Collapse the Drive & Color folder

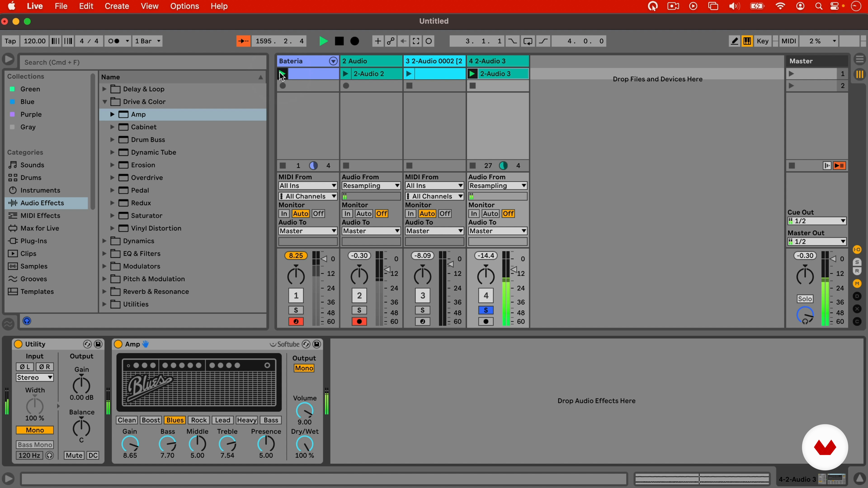[x=105, y=102]
